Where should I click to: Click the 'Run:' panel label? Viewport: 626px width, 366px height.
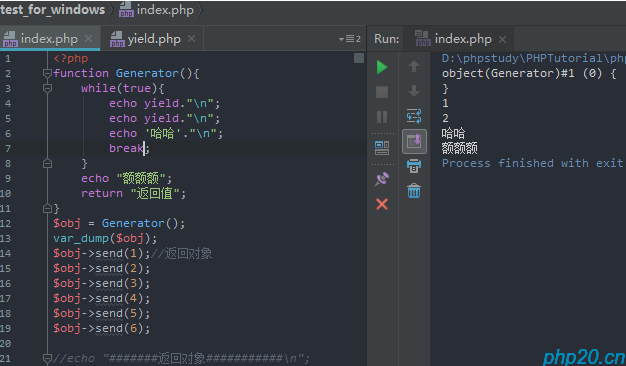(x=386, y=39)
